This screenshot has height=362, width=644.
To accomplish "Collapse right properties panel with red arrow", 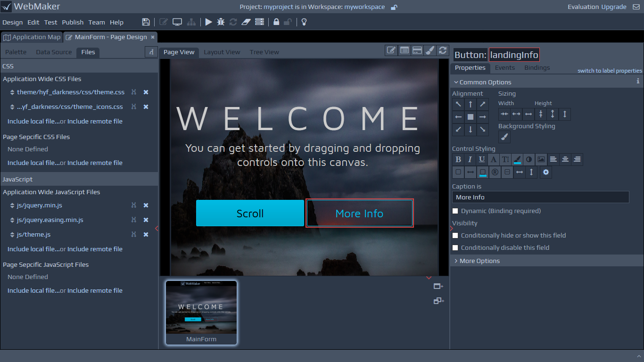I will 452,229.
